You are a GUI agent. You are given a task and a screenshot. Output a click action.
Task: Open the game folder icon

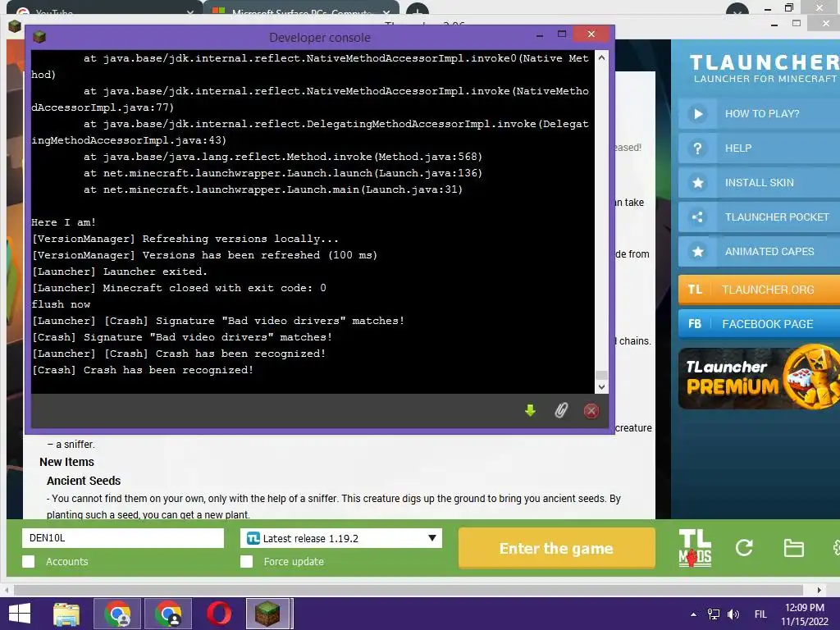click(793, 548)
